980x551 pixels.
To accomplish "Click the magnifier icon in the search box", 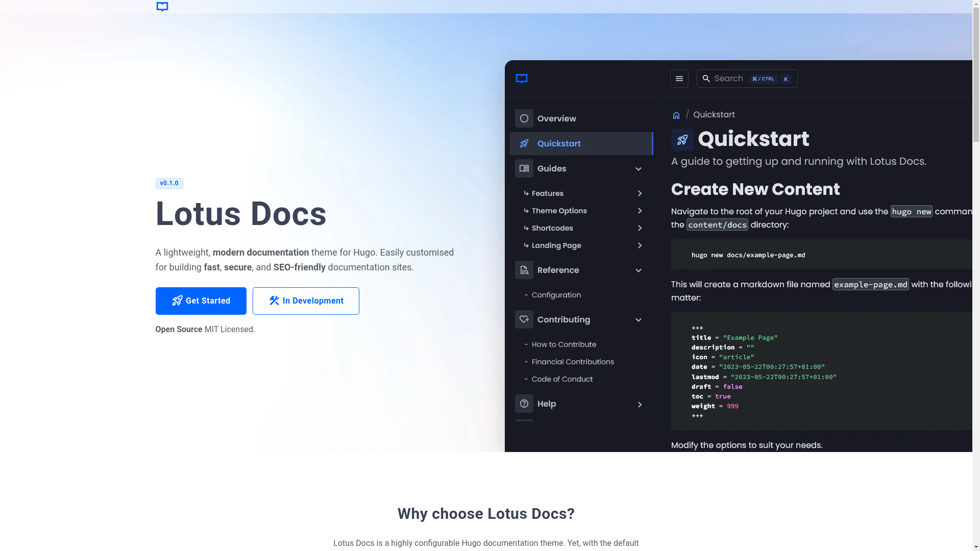I will 706,79.
